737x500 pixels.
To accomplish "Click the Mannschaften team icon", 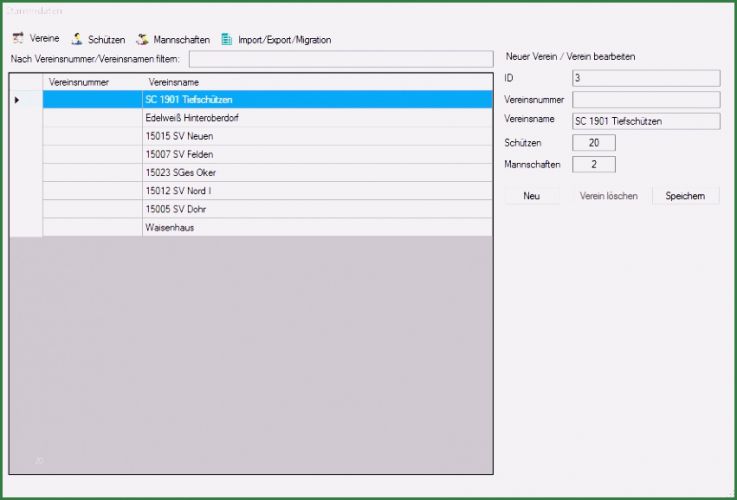I will click(143, 39).
